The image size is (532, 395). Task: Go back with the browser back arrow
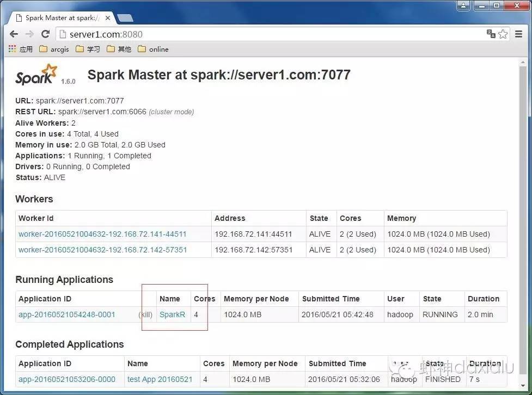14,34
